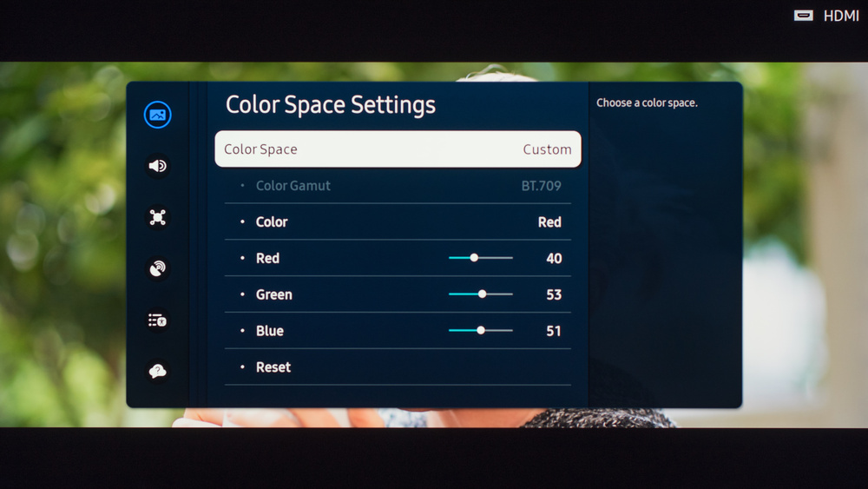The width and height of the screenshot is (868, 489).
Task: Click the Red slider handle
Action: pos(474,258)
